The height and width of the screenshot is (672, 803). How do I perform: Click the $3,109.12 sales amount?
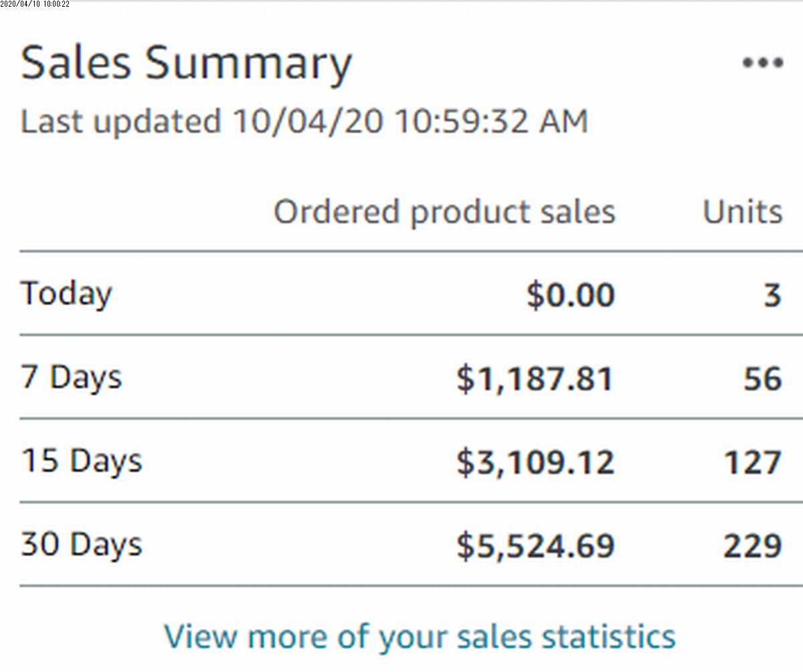point(535,463)
